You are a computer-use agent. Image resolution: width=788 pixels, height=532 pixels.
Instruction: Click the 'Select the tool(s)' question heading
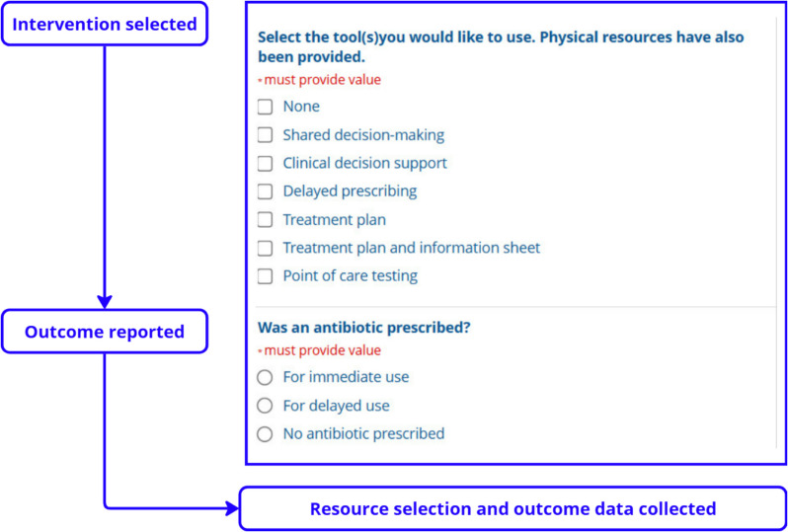501,46
